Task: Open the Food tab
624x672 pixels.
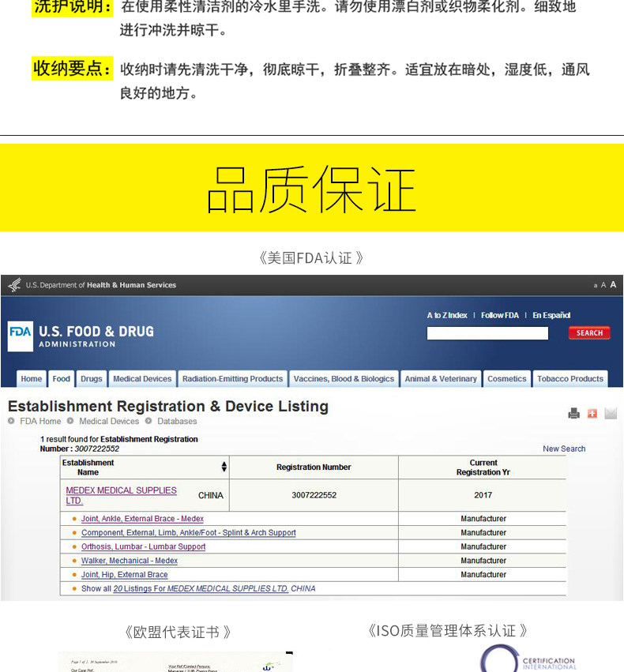Action: click(x=62, y=379)
